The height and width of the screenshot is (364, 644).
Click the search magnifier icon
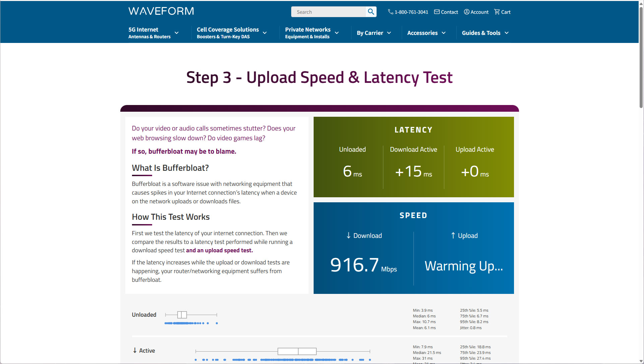click(371, 12)
